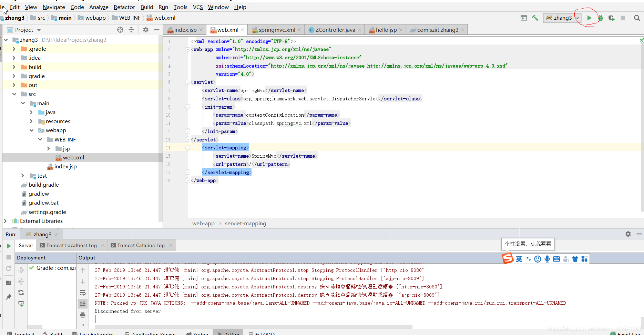Open Tomcat Localhost Log tab
Image resolution: width=644 pixels, height=335 pixels.
pyautogui.click(x=72, y=246)
